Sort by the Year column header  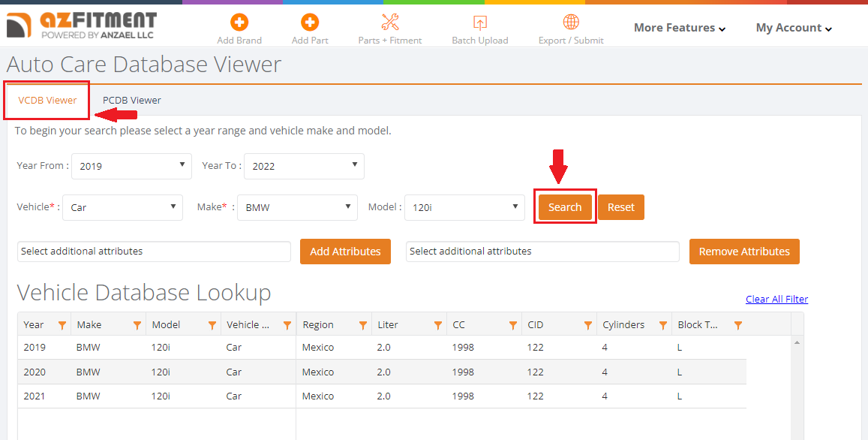[34, 324]
